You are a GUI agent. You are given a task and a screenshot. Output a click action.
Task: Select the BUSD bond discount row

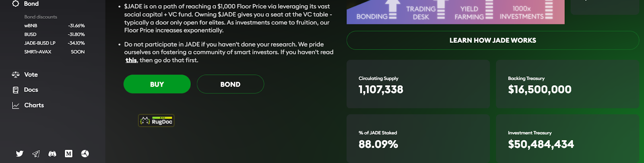(x=54, y=35)
